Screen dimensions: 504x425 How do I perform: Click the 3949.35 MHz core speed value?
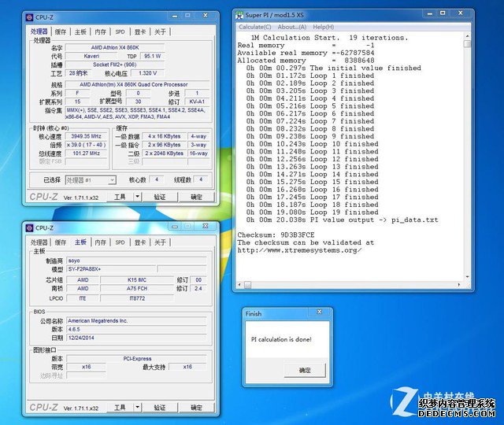pos(86,136)
